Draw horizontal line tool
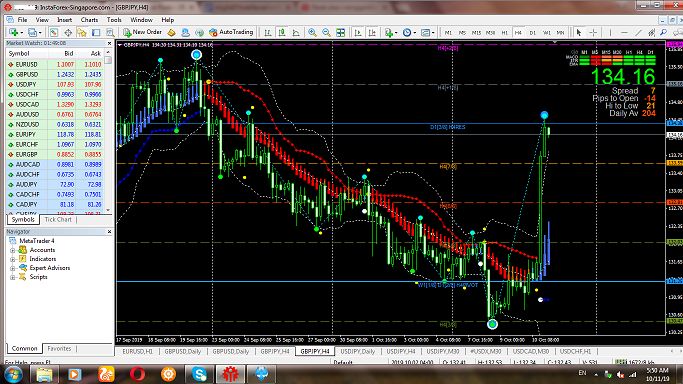683x384 pixels. click(624, 32)
